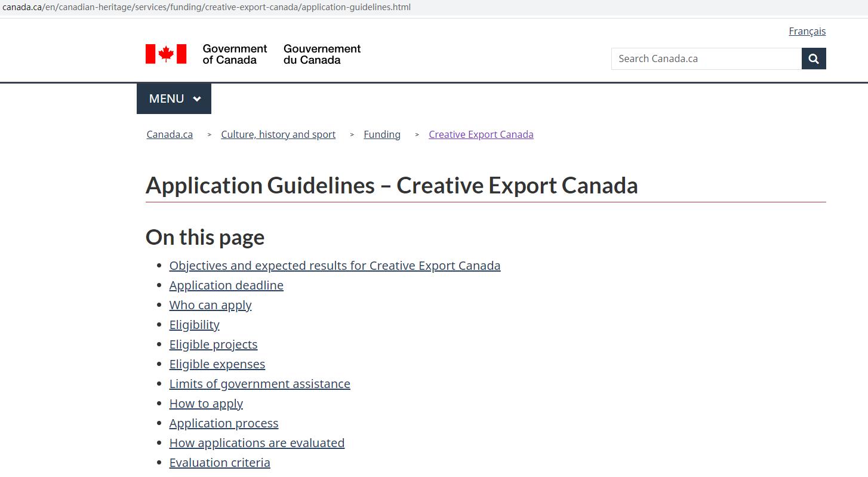Click the How to apply link

tap(206, 404)
